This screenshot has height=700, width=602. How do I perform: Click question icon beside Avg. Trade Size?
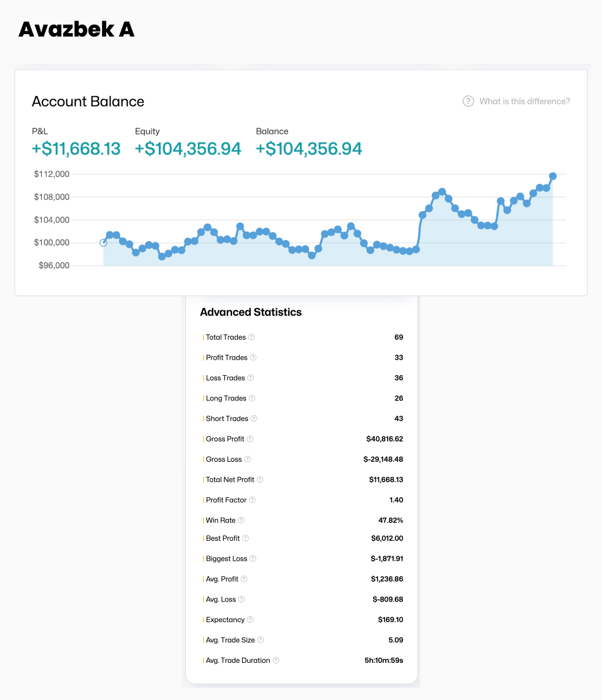260,640
